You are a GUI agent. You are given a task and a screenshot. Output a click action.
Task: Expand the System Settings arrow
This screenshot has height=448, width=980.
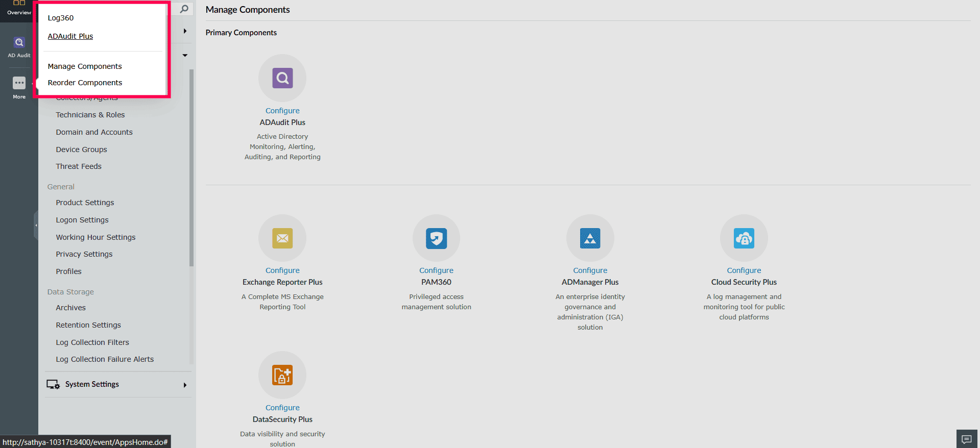(185, 385)
